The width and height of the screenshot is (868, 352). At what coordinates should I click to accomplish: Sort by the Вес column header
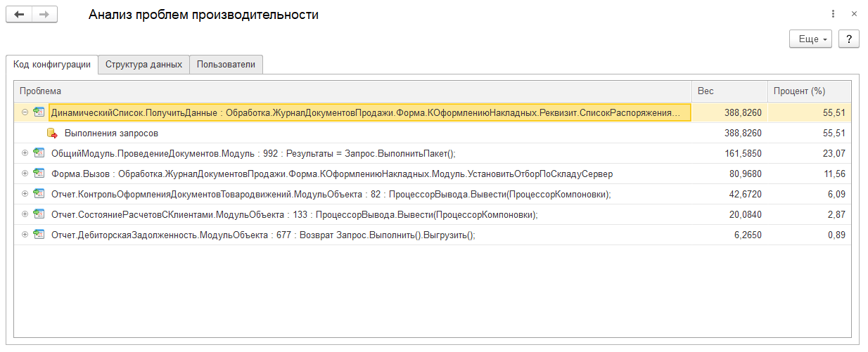pos(728,91)
